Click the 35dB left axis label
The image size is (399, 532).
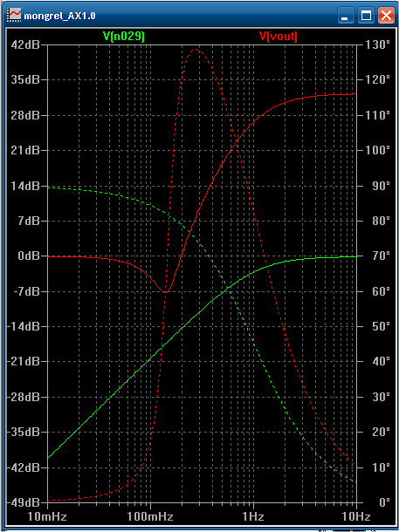coord(24,79)
